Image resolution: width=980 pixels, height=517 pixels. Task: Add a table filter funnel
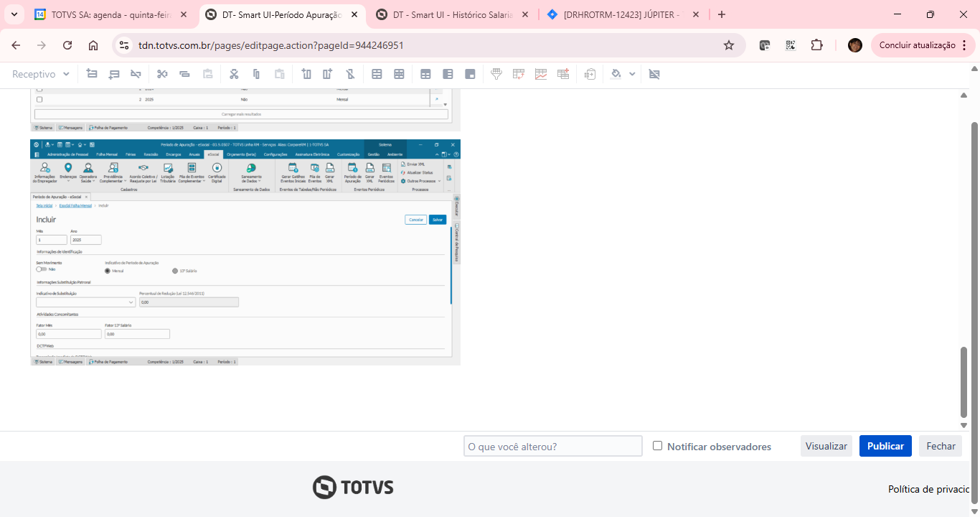point(496,74)
